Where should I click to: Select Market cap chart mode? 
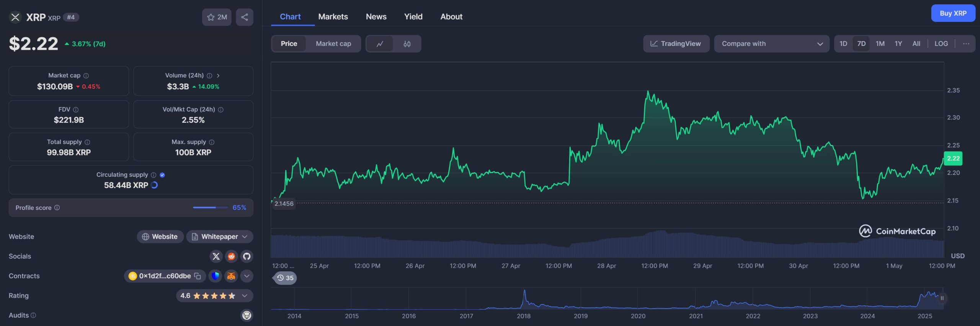click(333, 44)
